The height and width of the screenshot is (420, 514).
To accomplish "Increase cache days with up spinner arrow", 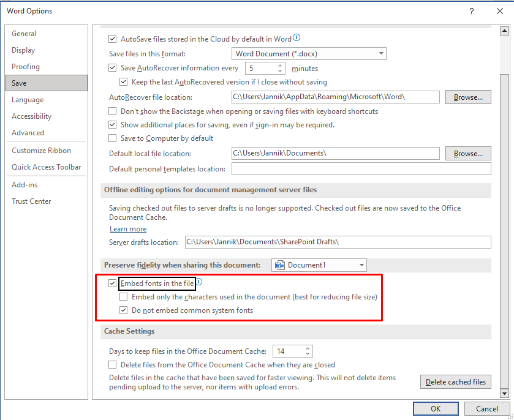I will click(x=308, y=348).
